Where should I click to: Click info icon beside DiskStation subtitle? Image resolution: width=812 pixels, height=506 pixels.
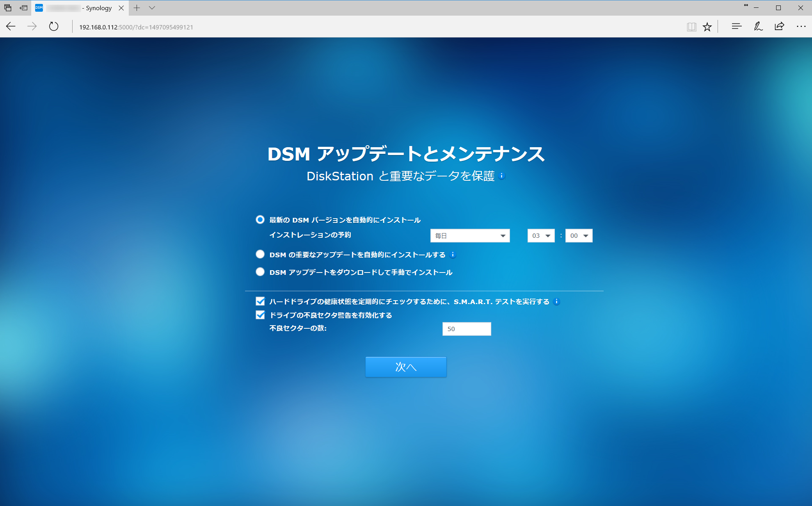click(502, 176)
